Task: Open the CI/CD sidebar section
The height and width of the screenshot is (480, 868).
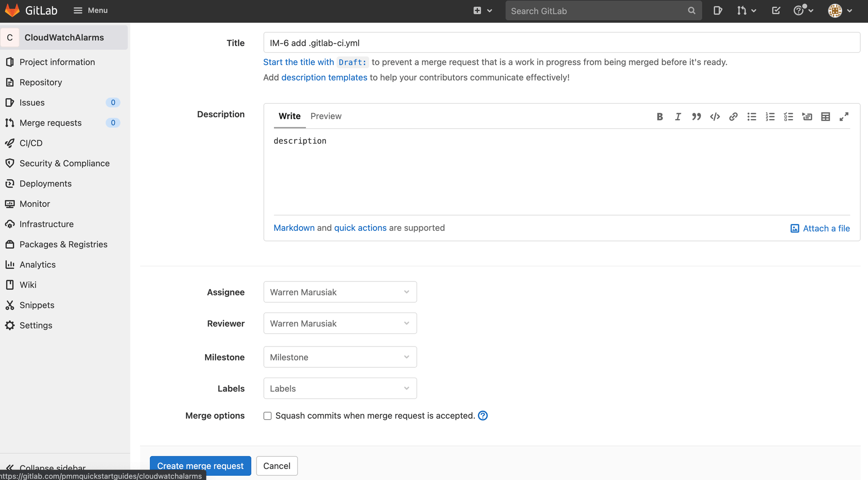Action: coord(31,142)
